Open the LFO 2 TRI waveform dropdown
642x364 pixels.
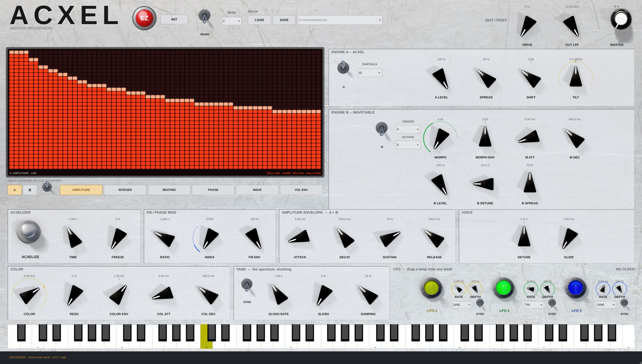534,305
